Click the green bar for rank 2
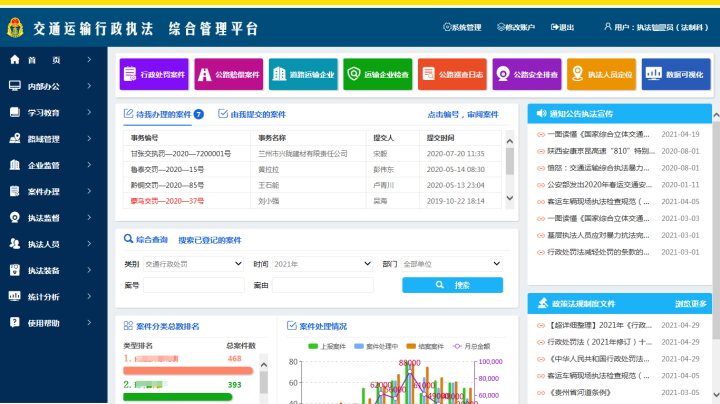Screen dimensions: 720x404 click(x=178, y=396)
